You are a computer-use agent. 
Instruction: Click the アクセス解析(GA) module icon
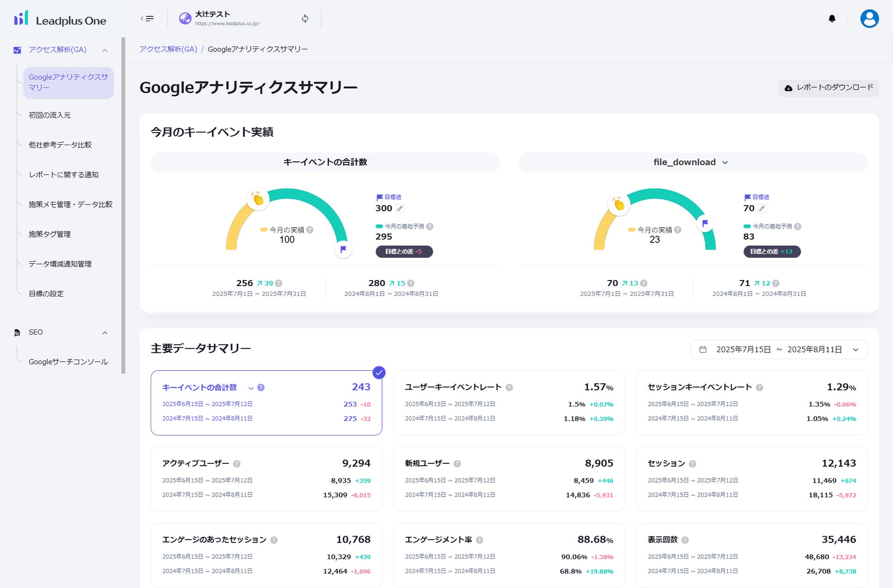tap(16, 49)
